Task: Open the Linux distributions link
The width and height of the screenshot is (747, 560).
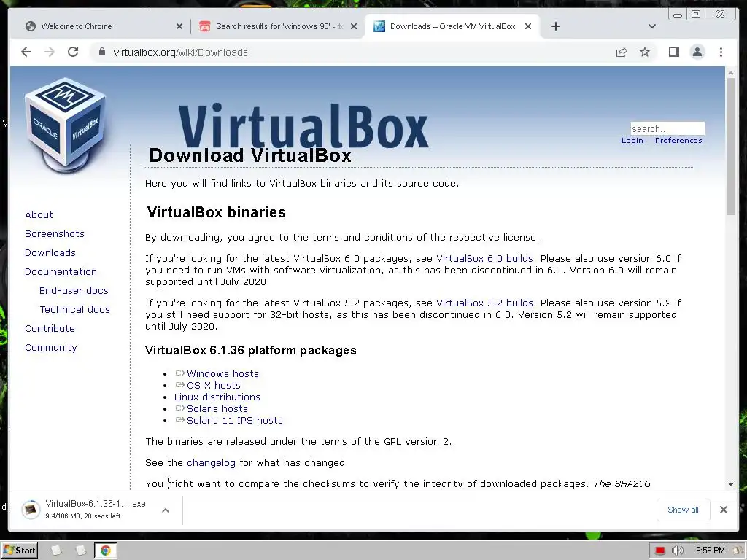Action: pos(217,397)
